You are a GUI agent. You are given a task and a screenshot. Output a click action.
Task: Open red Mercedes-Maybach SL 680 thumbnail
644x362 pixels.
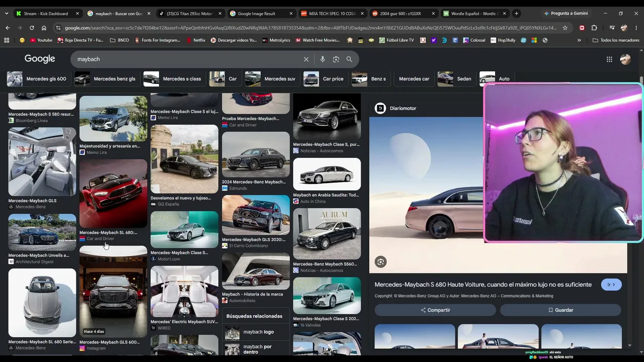click(x=113, y=194)
